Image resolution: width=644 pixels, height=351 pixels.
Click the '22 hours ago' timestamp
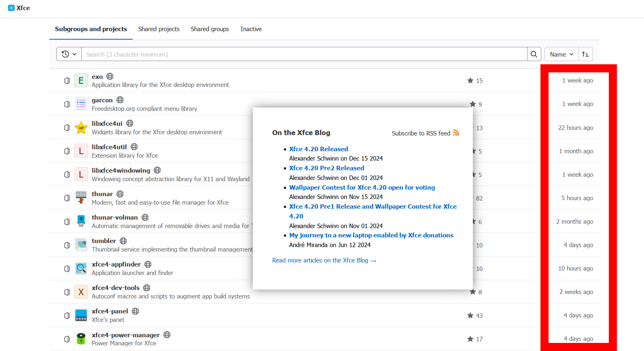tap(576, 128)
